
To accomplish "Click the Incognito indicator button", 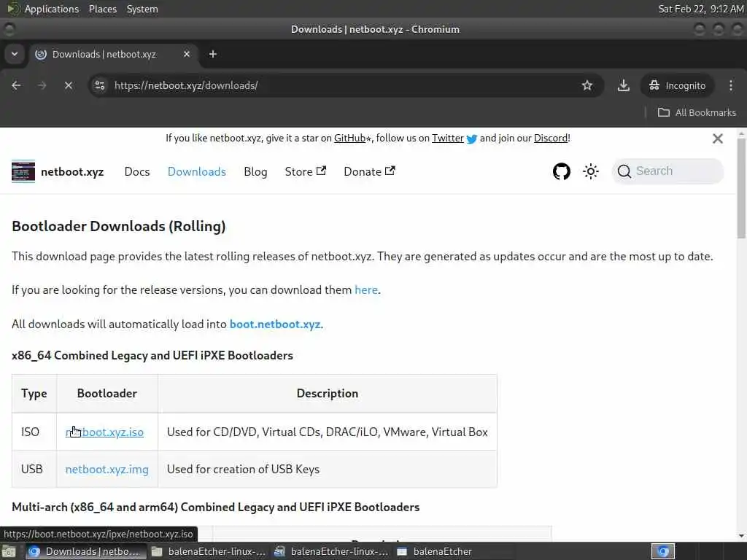I will tap(677, 85).
